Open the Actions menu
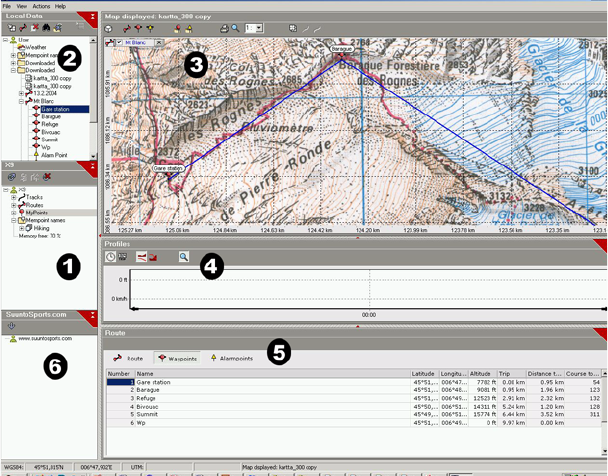Viewport: 608px width, 476px height. tap(41, 6)
